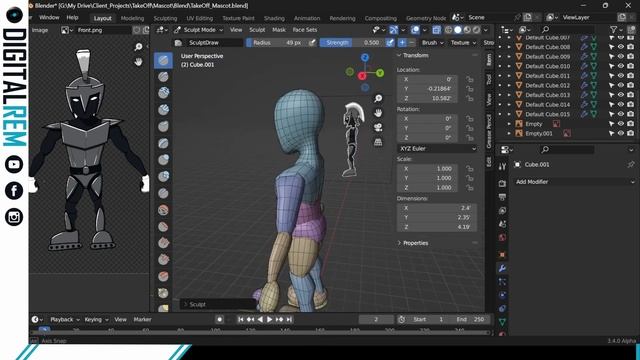Switch to the Shading workspace tab
The height and width of the screenshot is (360, 640).
pyautogui.click(x=274, y=18)
